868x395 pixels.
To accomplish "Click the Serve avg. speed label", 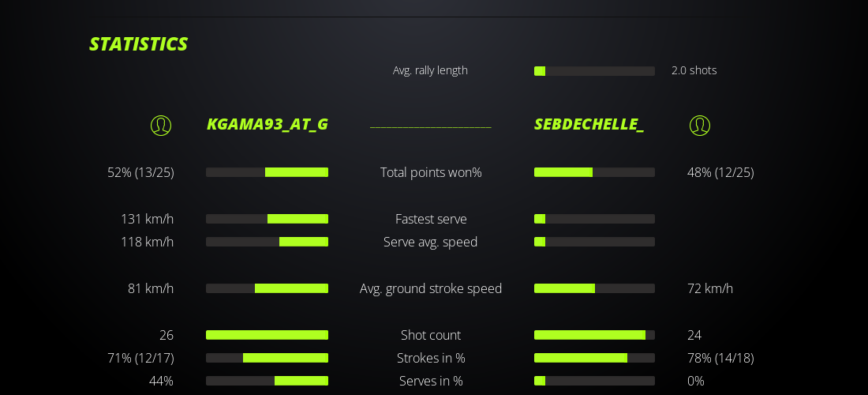I will pos(431,242).
